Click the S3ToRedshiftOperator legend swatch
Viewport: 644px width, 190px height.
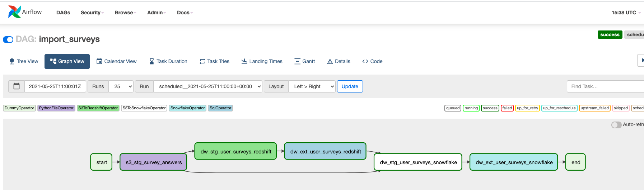pos(98,108)
